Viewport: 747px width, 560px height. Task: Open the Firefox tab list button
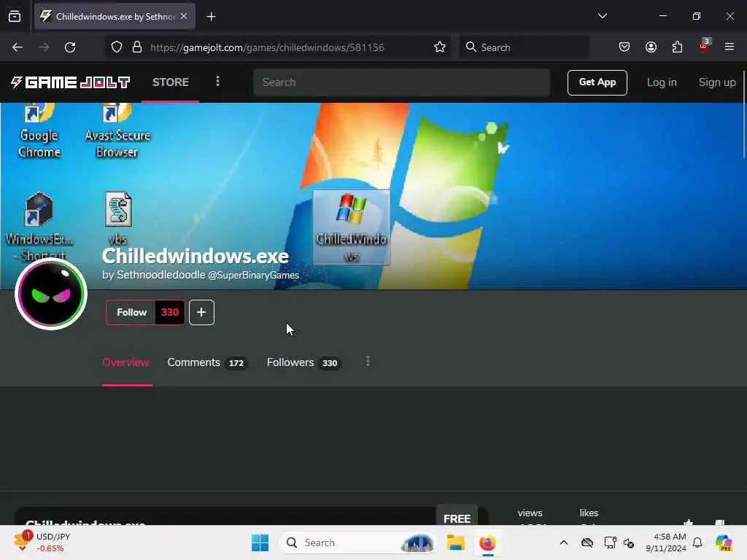[15, 17]
